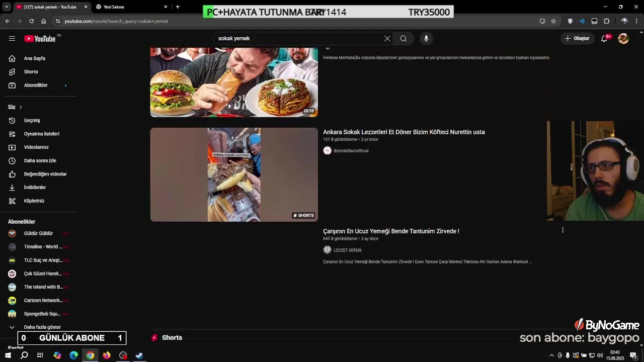Image resolution: width=644 pixels, height=362 pixels.
Task: Play the 20:10 burger video thumbnail
Action: pos(234,82)
